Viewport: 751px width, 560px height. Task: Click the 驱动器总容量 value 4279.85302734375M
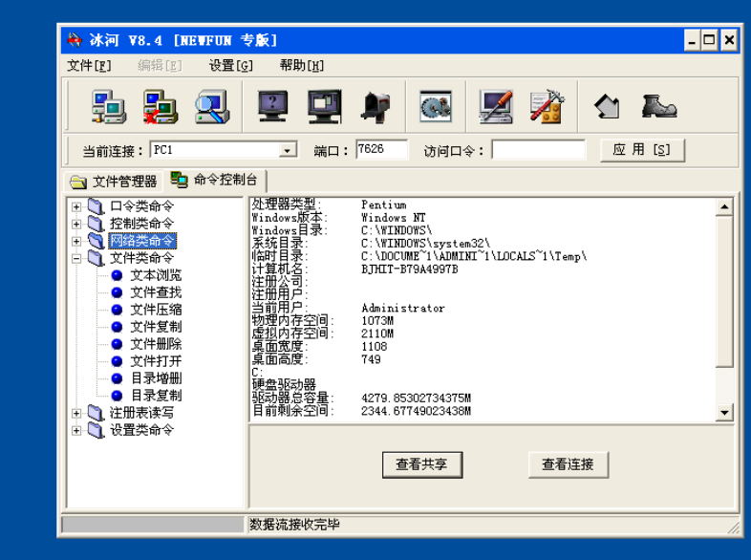tap(417, 398)
